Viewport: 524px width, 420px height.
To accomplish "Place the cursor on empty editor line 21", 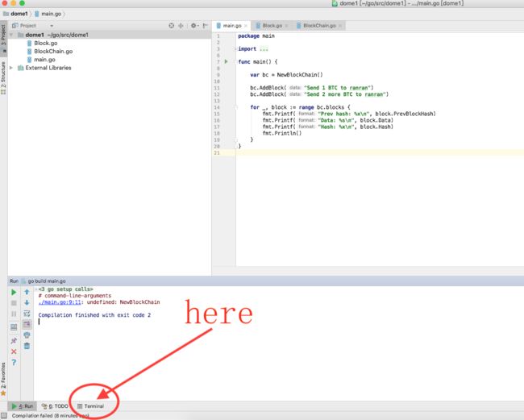I will click(380, 152).
